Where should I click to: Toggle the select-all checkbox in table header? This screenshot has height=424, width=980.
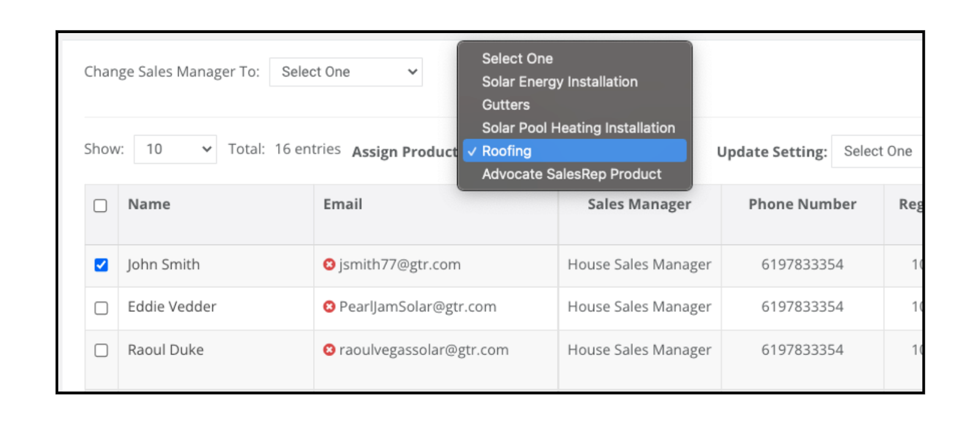[x=100, y=205]
